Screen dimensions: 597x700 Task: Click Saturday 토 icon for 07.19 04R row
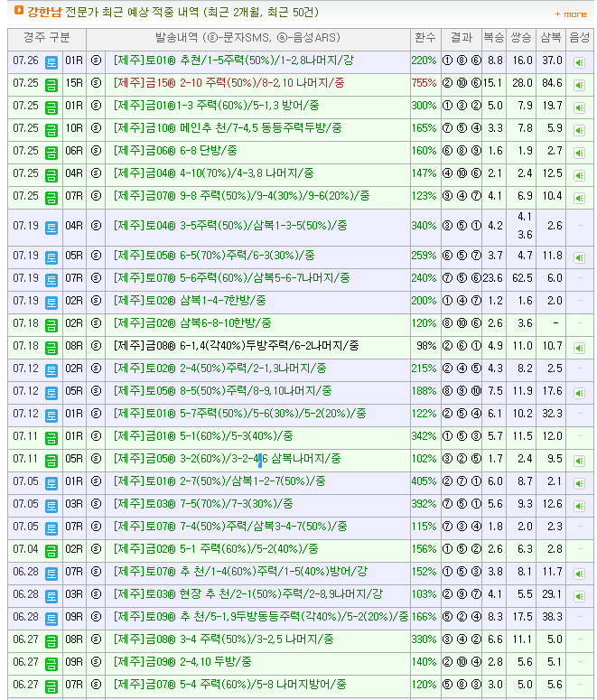coord(51,227)
